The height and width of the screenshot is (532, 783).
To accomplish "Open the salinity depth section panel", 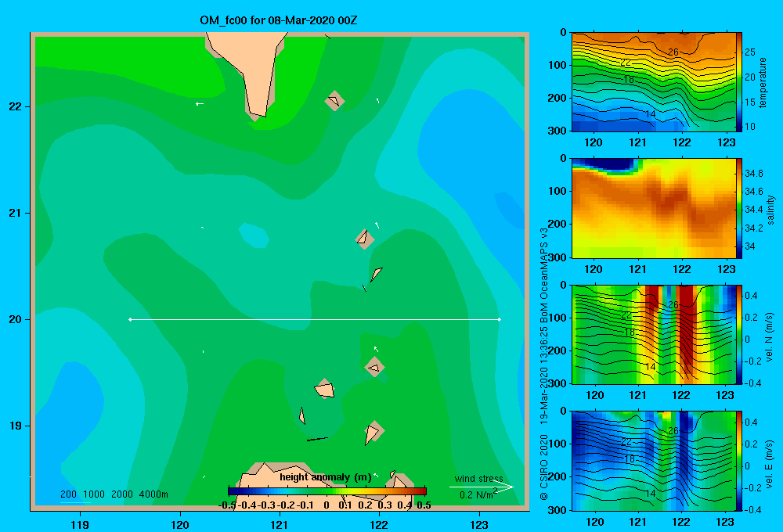I will coord(653,209).
